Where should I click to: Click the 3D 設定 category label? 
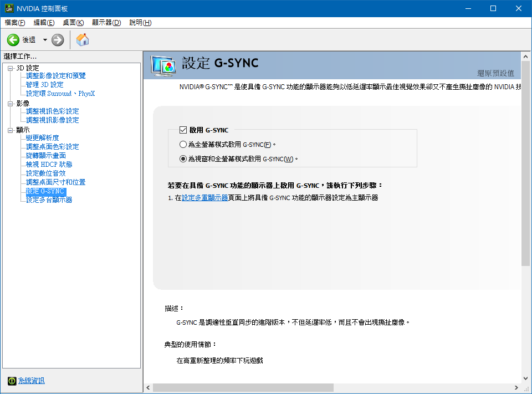point(28,68)
